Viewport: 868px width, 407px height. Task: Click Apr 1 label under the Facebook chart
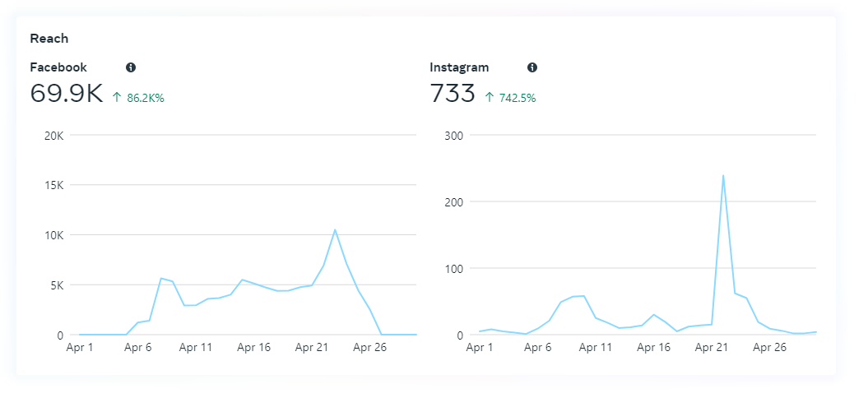[80, 348]
